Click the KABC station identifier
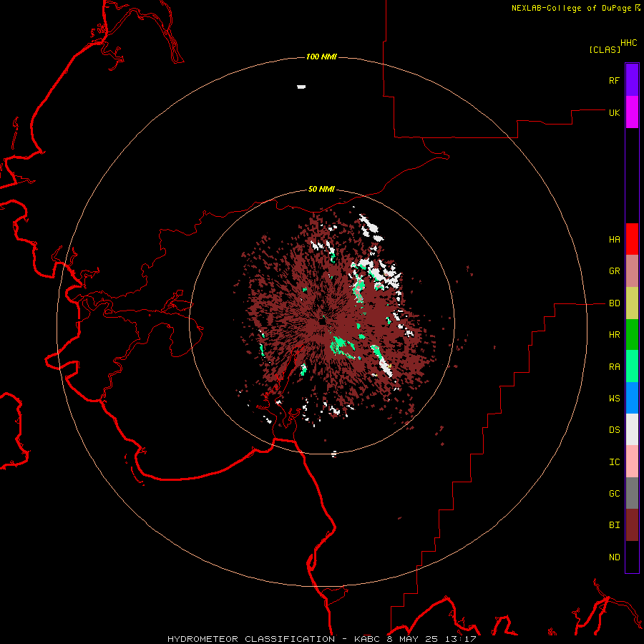 coord(367,639)
